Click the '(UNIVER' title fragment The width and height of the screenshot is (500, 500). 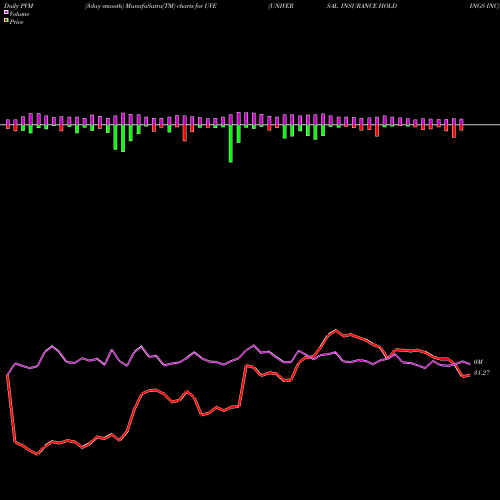coord(281,6)
